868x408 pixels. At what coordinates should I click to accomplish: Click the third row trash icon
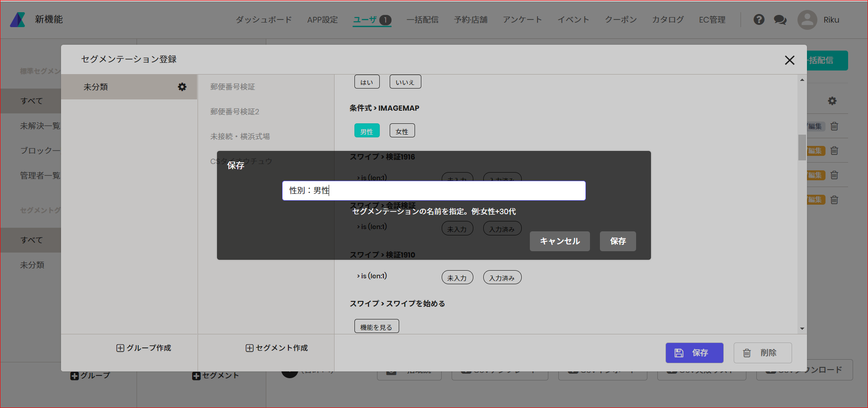(835, 175)
